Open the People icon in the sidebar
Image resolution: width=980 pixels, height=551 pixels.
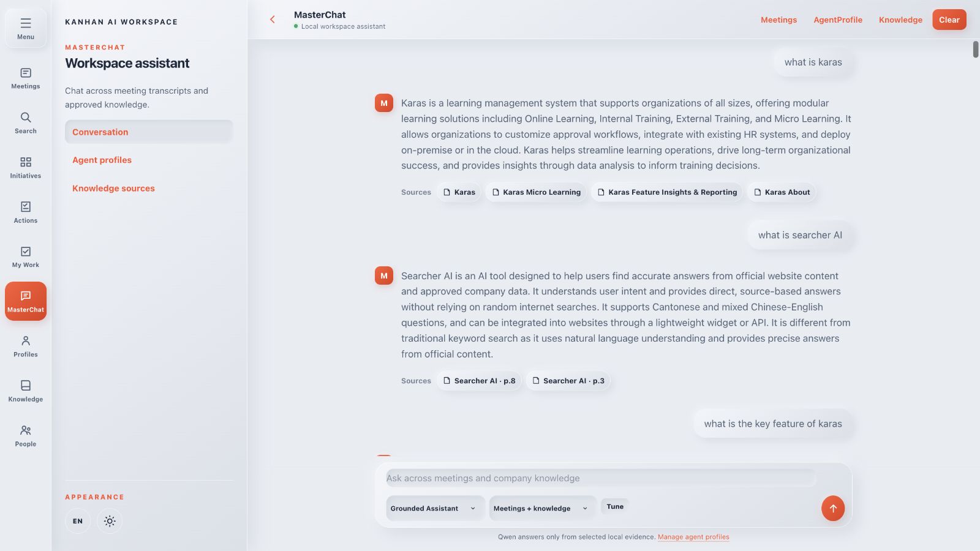[x=26, y=436]
